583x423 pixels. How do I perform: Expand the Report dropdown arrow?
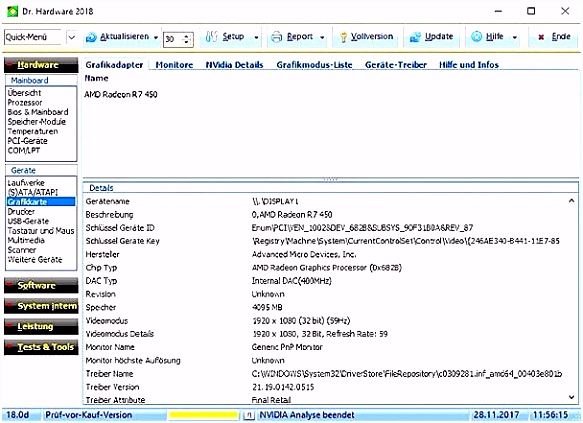322,38
